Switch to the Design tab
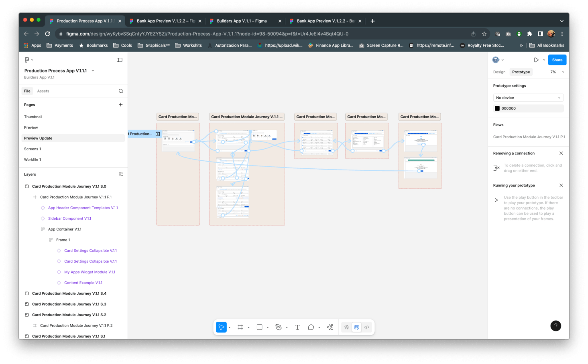Screen dimensions: 588x364 tap(499, 72)
